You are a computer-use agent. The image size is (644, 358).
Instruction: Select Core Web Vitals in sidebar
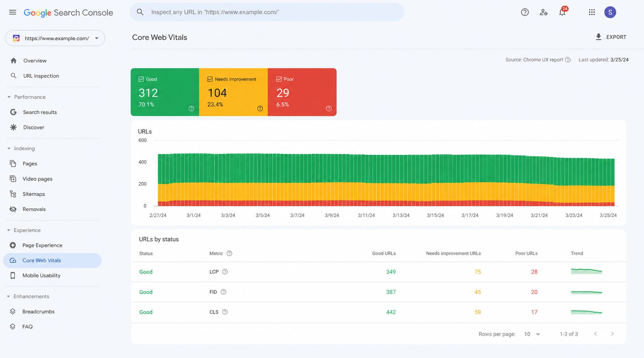[x=52, y=260]
